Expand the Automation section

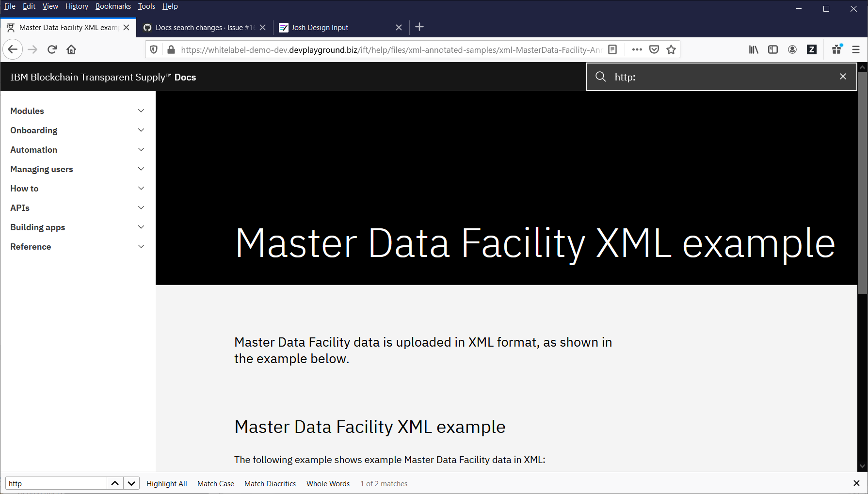click(x=78, y=150)
